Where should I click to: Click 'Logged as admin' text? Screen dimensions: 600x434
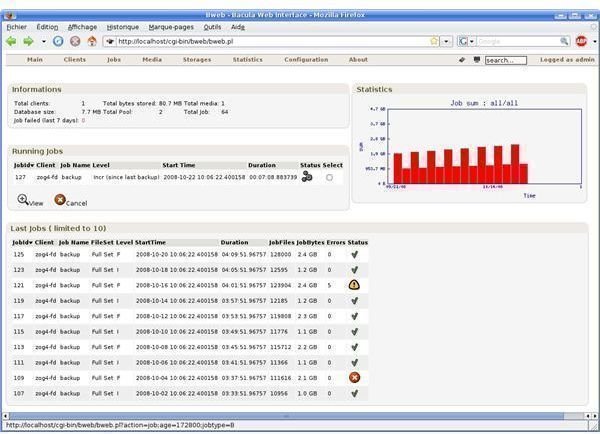567,60
